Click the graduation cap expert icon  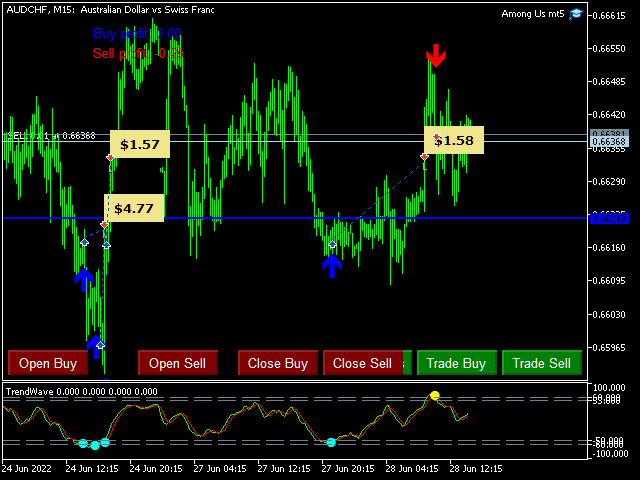point(576,14)
